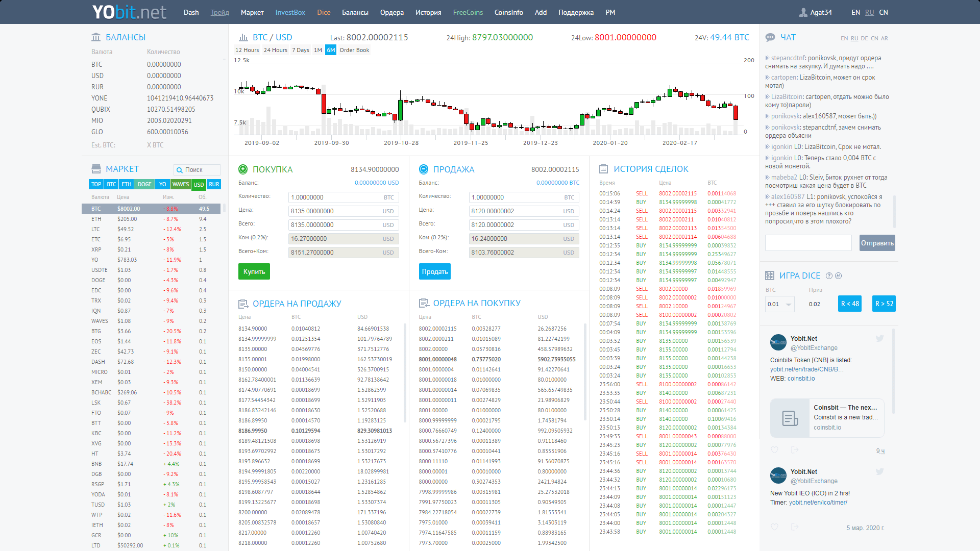Switch chart to 24 Hours period
The image size is (980, 551).
tap(276, 50)
